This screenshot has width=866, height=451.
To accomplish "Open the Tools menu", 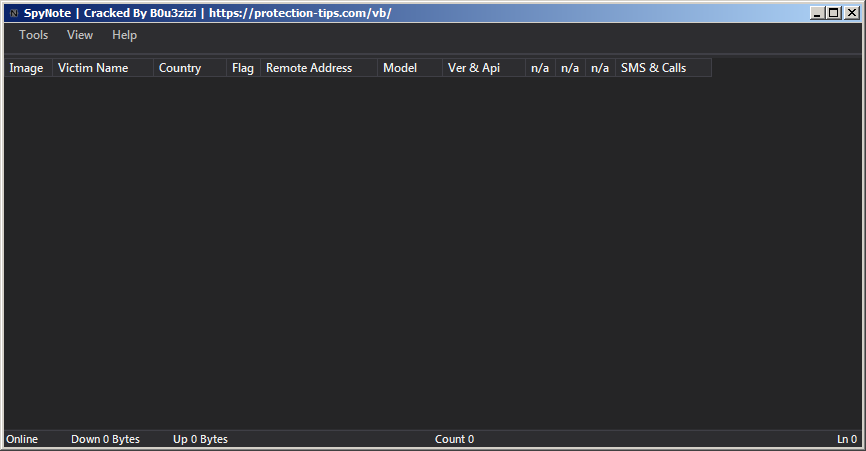I will coord(33,35).
